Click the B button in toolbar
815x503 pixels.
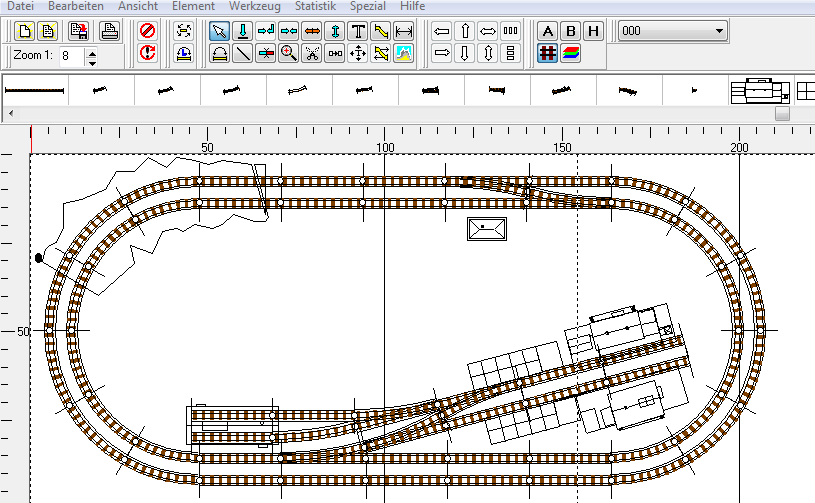[x=571, y=31]
